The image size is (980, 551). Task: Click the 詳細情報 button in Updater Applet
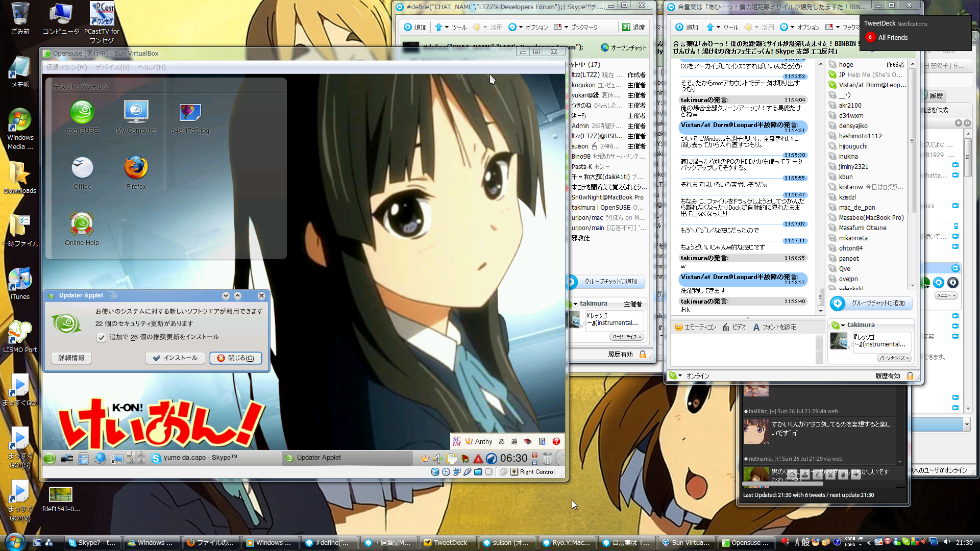pyautogui.click(x=71, y=358)
